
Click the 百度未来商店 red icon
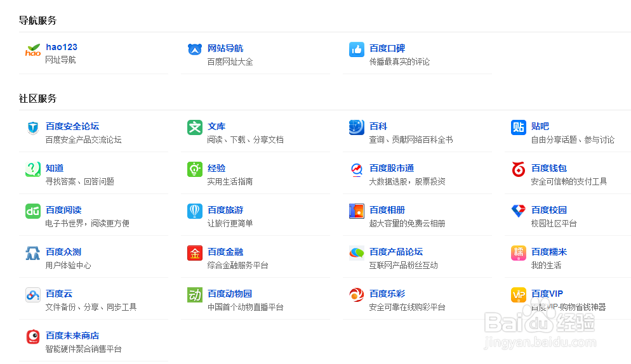[33, 337]
